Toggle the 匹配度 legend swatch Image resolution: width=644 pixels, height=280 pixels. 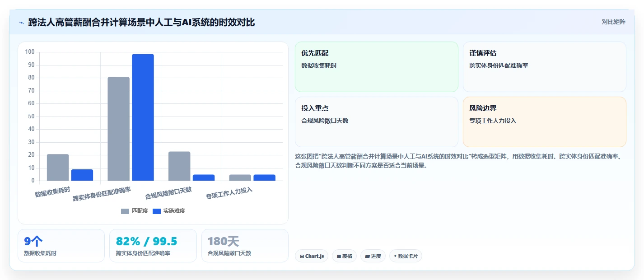tap(125, 211)
